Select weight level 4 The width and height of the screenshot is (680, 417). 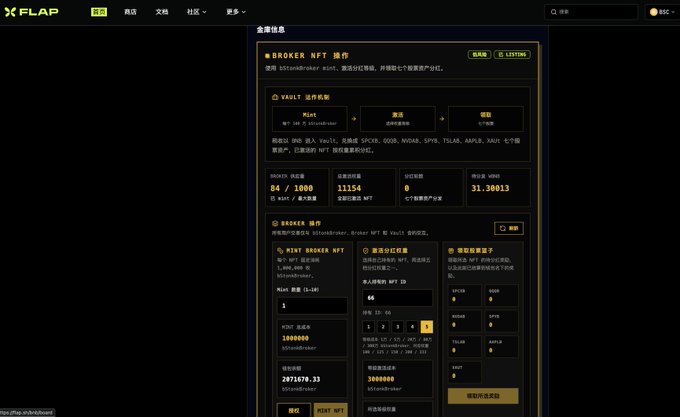pos(412,326)
